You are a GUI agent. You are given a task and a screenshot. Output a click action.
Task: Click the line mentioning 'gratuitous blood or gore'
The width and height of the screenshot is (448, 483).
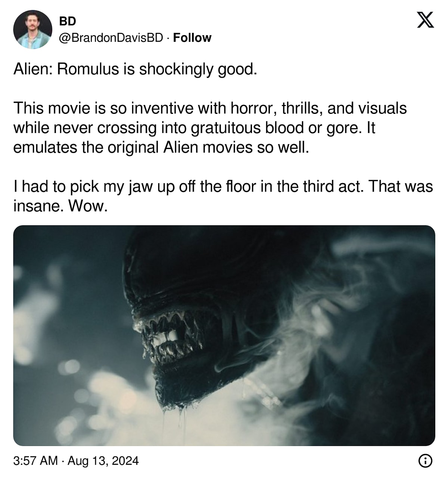pyautogui.click(x=194, y=128)
